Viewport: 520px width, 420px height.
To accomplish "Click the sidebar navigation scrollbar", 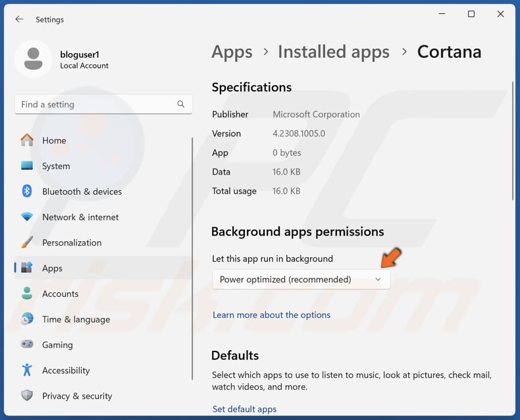I will 192,259.
